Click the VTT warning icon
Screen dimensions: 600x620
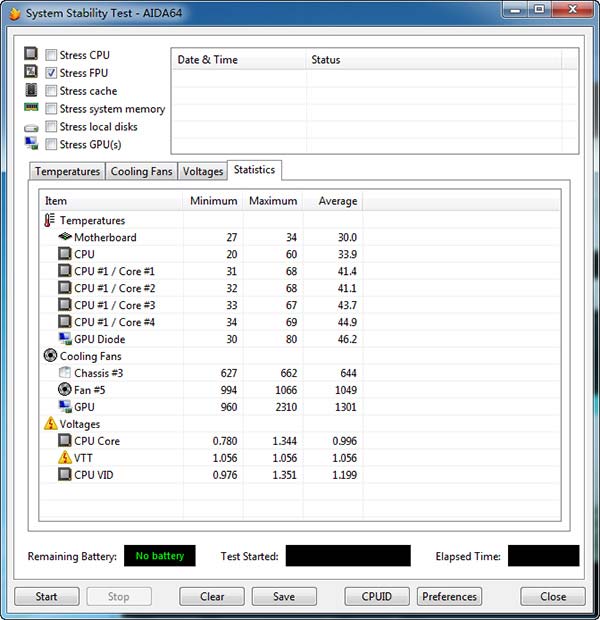pos(65,458)
